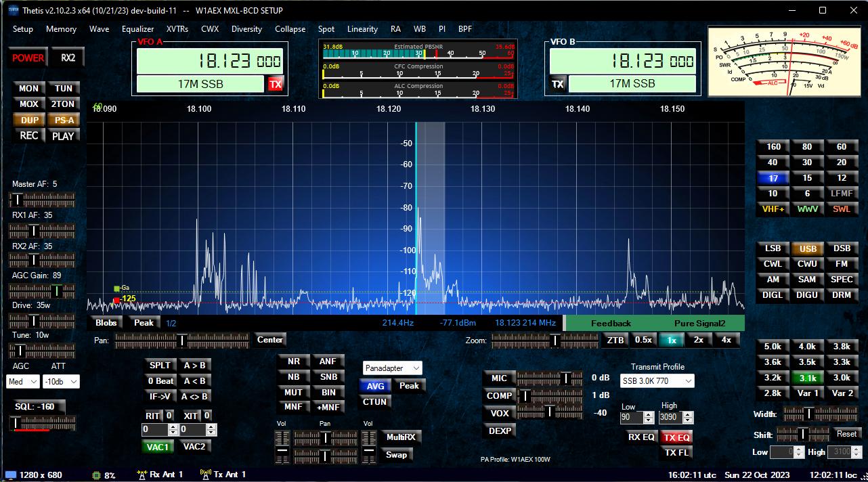Viewport: 868px width, 482px height.
Task: Click the CPU usage icon showing 8%
Action: point(97,475)
